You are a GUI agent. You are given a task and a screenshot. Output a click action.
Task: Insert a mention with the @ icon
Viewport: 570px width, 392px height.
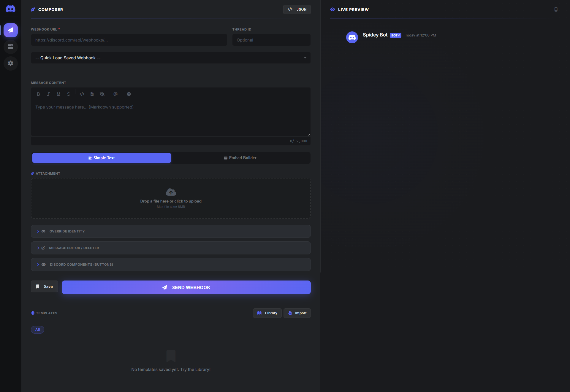(x=115, y=94)
